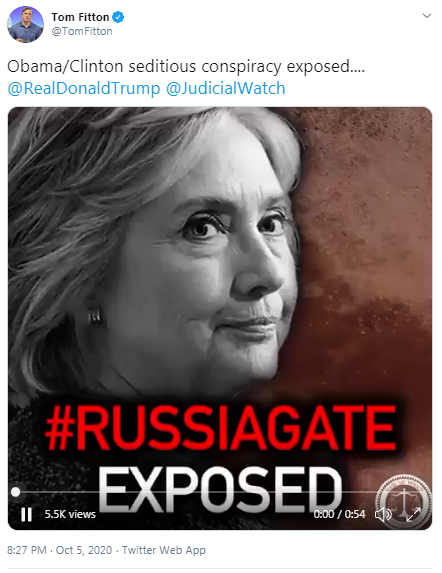
Task: Click the video progress scrubber handle
Action: [x=16, y=492]
